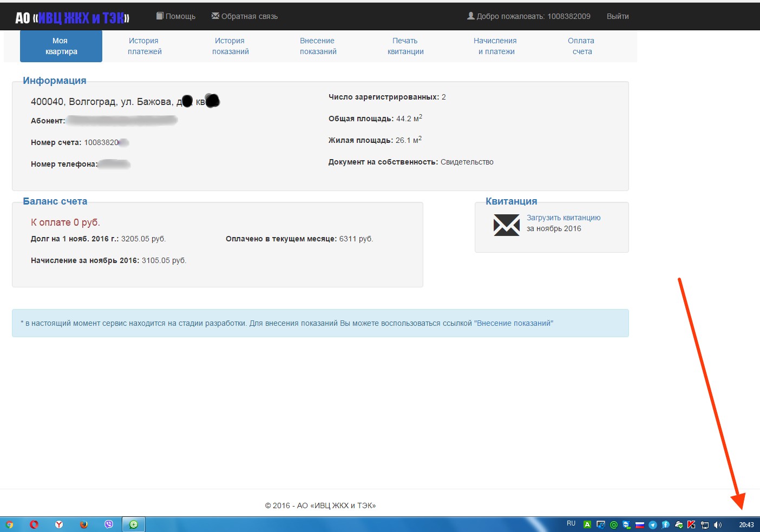Open the network connection tray icon
The width and height of the screenshot is (760, 532).
tap(705, 524)
